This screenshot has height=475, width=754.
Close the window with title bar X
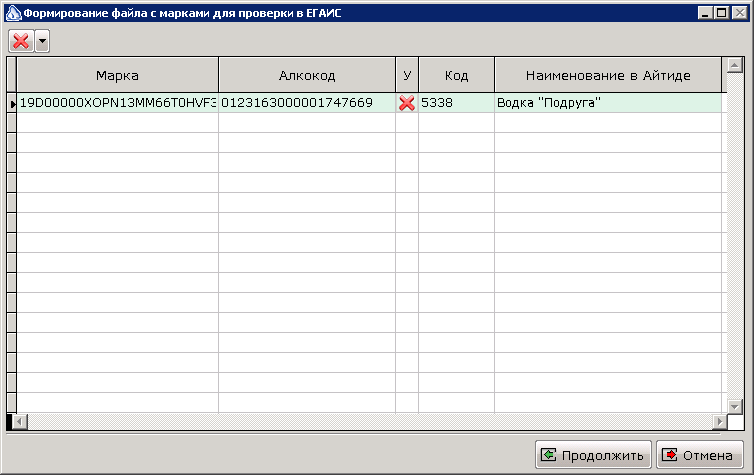[740, 13]
